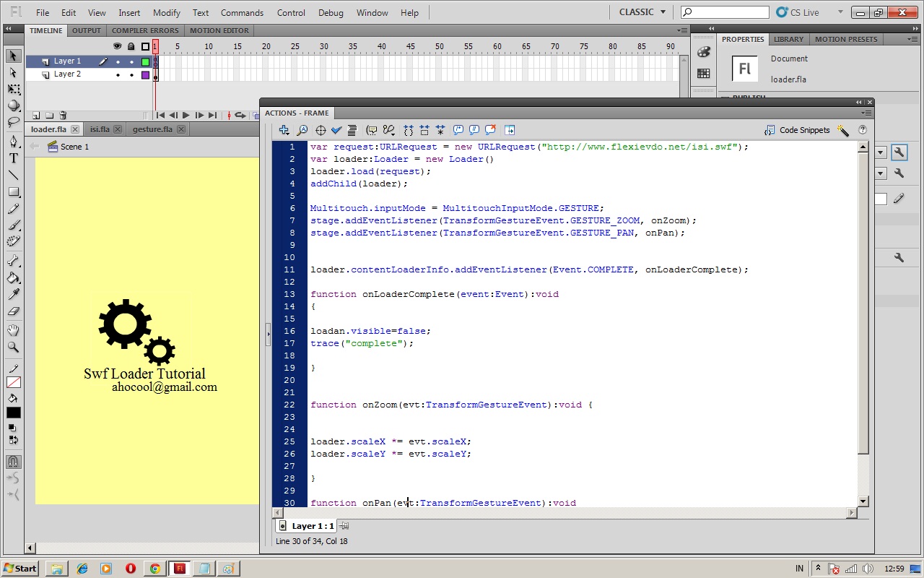Apply block comment using the Actions toolbar icon
Image resolution: width=924 pixels, height=578 pixels.
pyautogui.click(x=458, y=129)
